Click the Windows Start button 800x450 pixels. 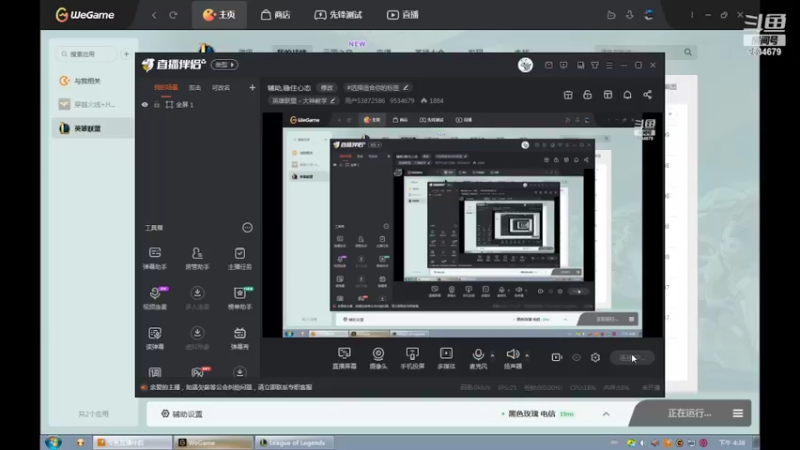click(x=53, y=442)
